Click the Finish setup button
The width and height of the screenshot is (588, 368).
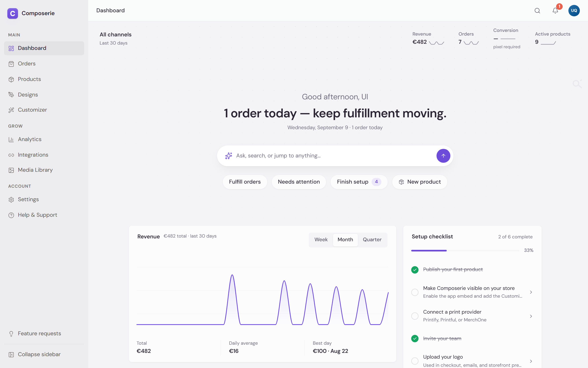pyautogui.click(x=359, y=182)
